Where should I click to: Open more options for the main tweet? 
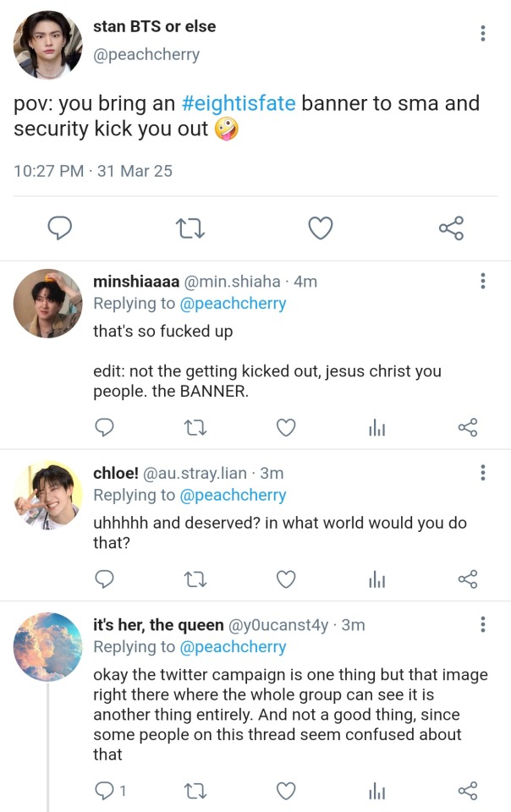point(482,34)
